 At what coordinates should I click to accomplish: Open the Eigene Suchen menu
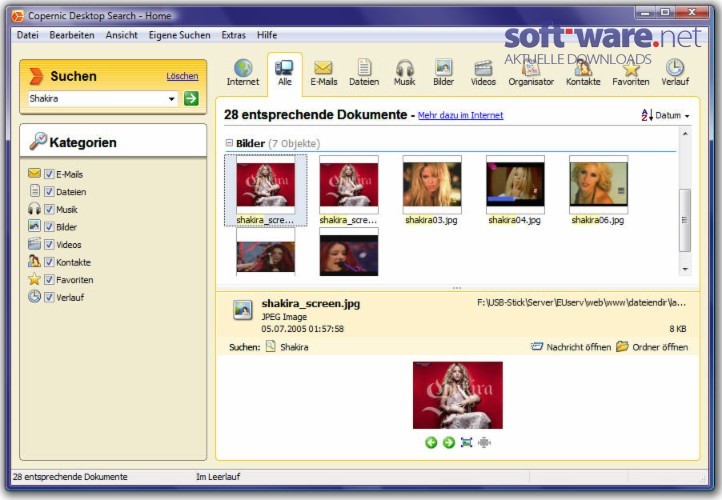click(x=180, y=35)
